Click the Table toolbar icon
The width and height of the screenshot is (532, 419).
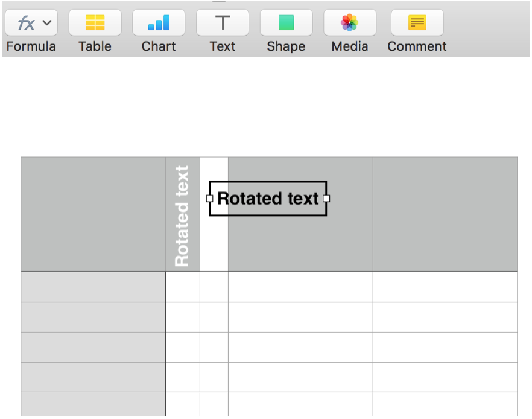coord(95,23)
